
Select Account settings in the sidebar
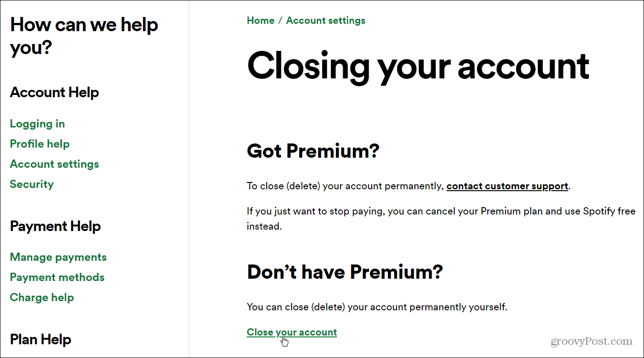coord(54,164)
